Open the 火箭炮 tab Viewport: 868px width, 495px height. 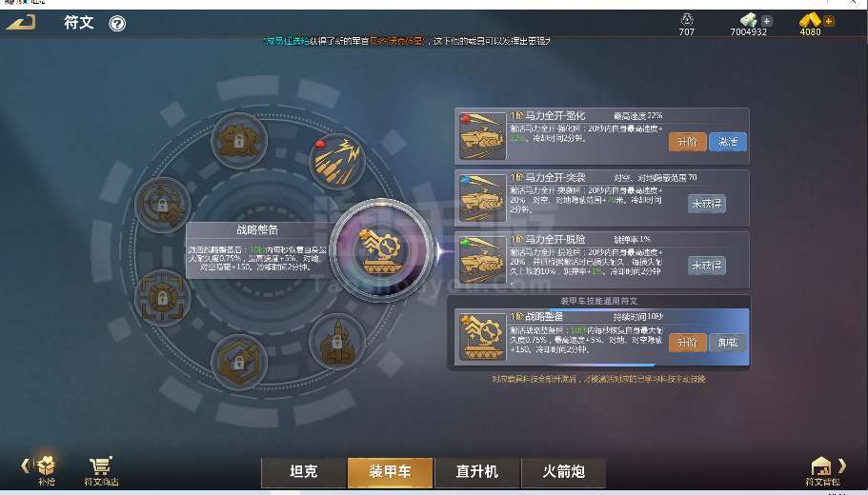point(563,472)
